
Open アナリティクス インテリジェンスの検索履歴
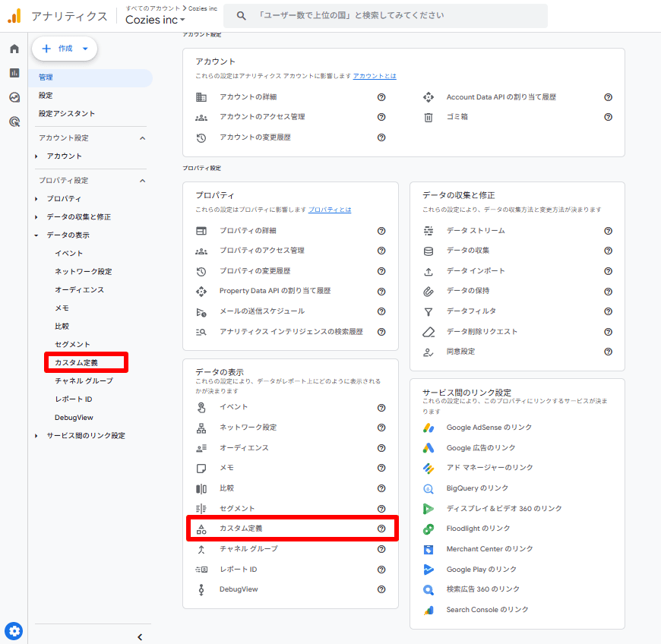pyautogui.click(x=291, y=332)
